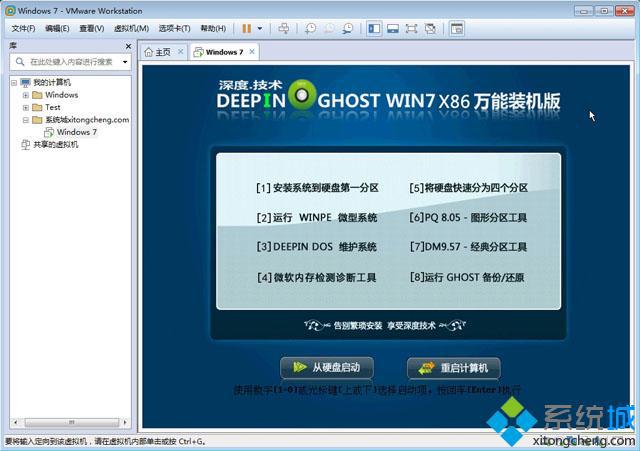This screenshot has height=451, width=640.
Task: Toggle the library sidebar view icon
Action: [x=374, y=29]
